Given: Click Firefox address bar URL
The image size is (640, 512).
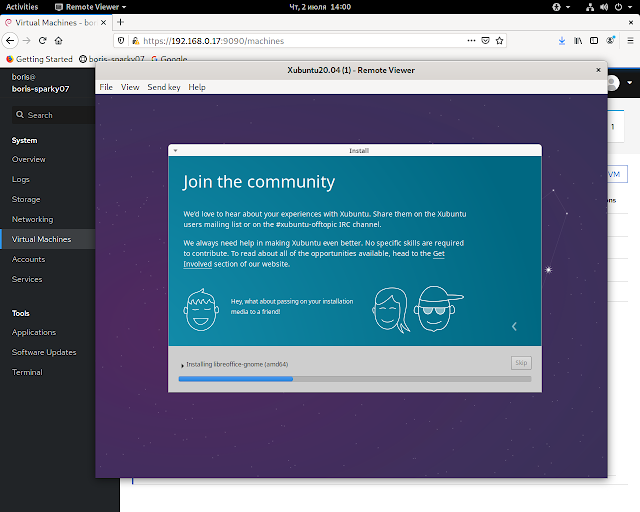Looking at the screenshot, I should click(x=213, y=41).
